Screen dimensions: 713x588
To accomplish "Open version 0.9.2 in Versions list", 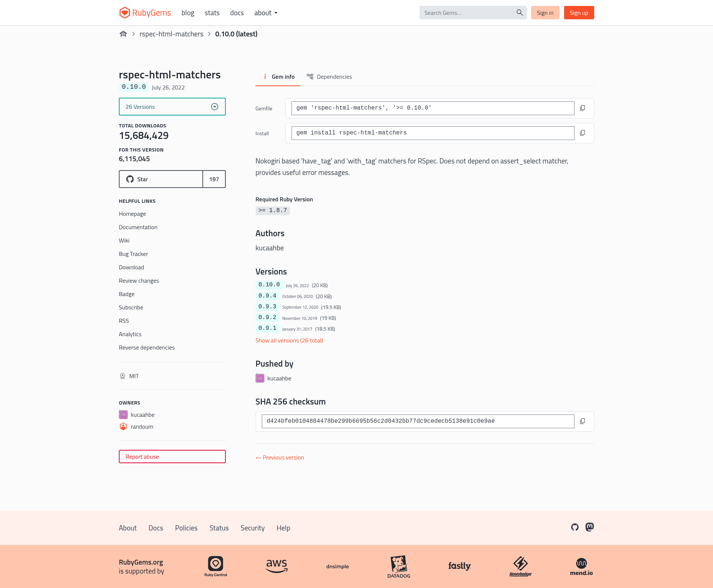I will pos(267,318).
